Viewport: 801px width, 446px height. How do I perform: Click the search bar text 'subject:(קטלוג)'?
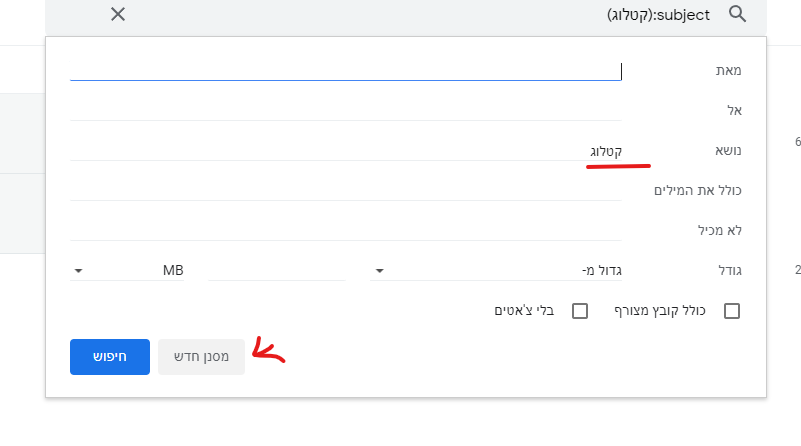point(658,15)
